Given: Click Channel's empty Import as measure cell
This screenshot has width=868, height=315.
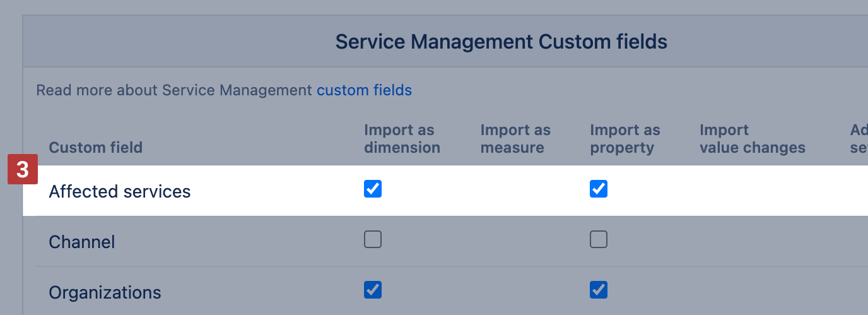Looking at the screenshot, I should tap(515, 241).
